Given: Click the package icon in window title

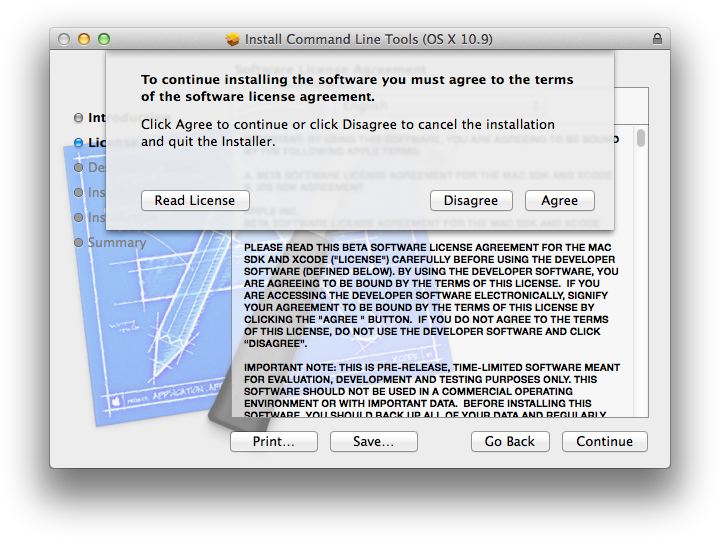Looking at the screenshot, I should [233, 39].
